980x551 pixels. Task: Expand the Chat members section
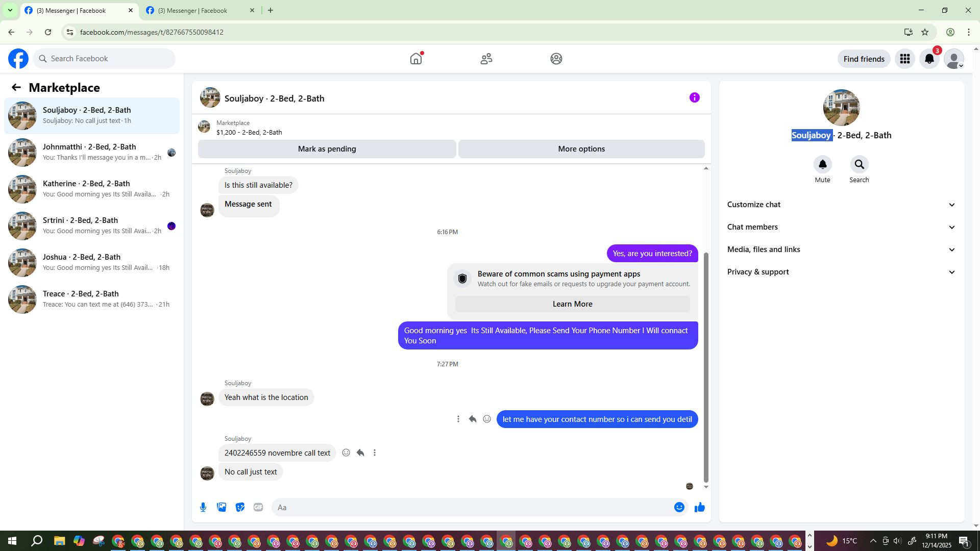(841, 227)
